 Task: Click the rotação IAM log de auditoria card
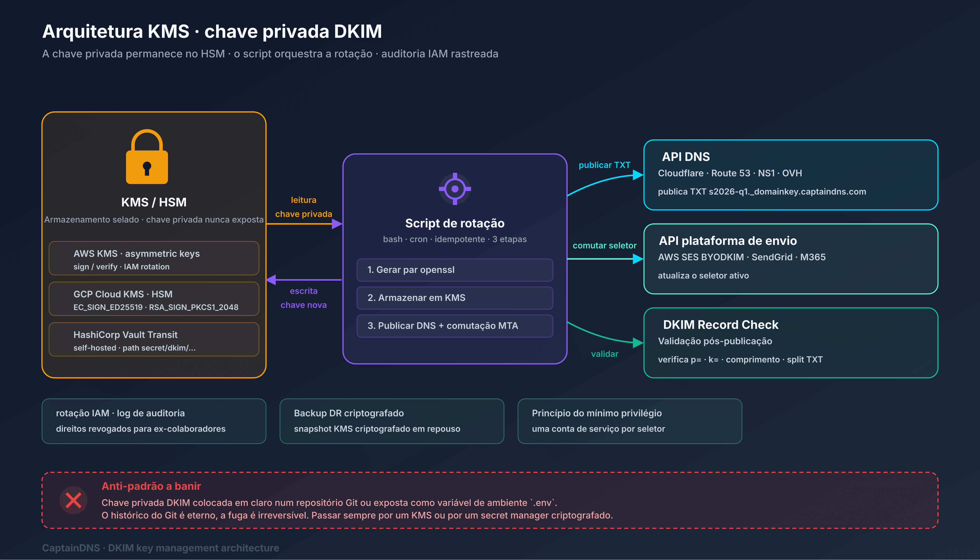pos(154,421)
